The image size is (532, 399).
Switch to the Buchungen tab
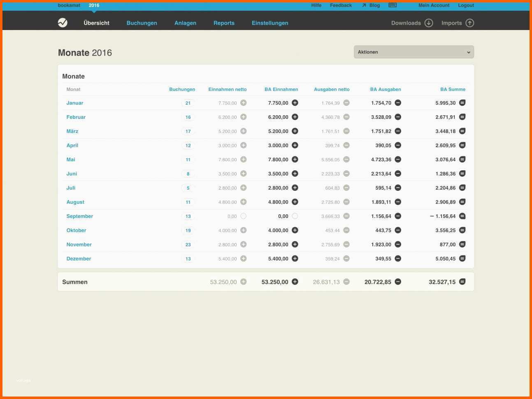tap(142, 23)
